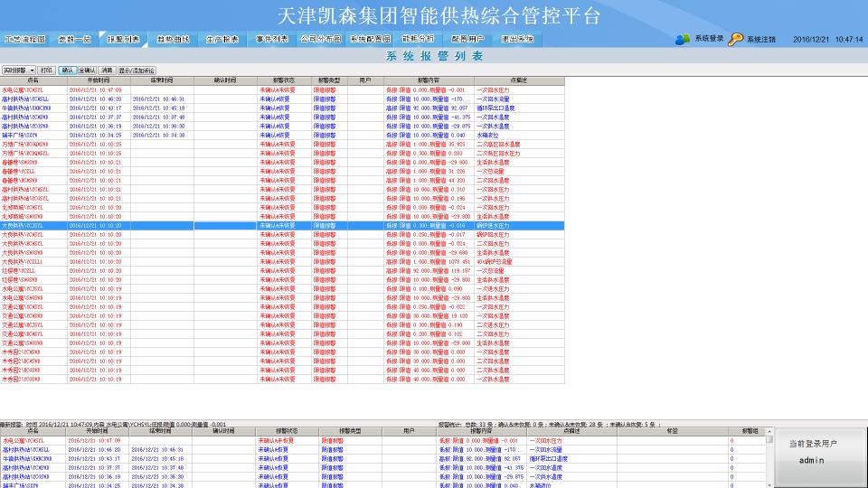This screenshot has height=488, width=868.
Task: Click the 系统登录 users icon
Action: click(682, 39)
